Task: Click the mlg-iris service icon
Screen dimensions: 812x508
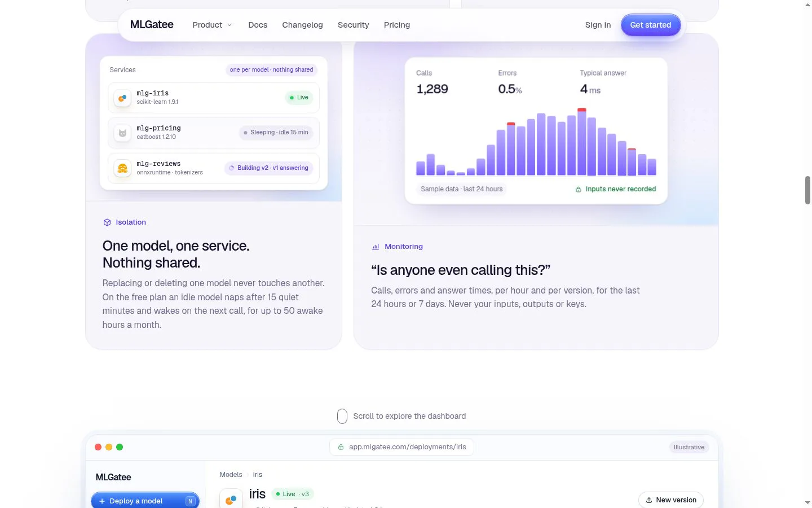Action: click(122, 98)
